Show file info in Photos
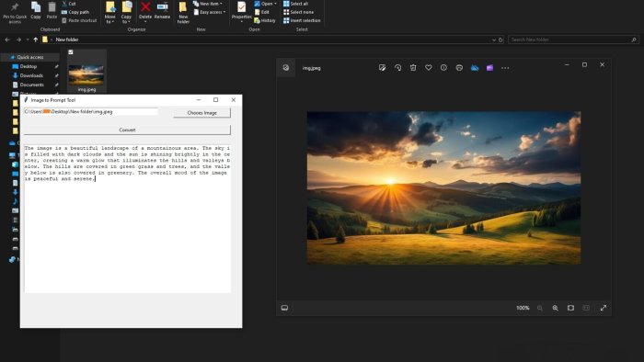Screen dimensions: 644x362 point(443,68)
